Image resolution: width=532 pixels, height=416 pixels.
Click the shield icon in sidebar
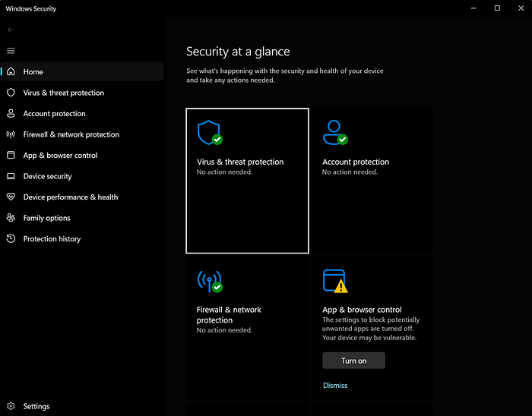[x=11, y=93]
